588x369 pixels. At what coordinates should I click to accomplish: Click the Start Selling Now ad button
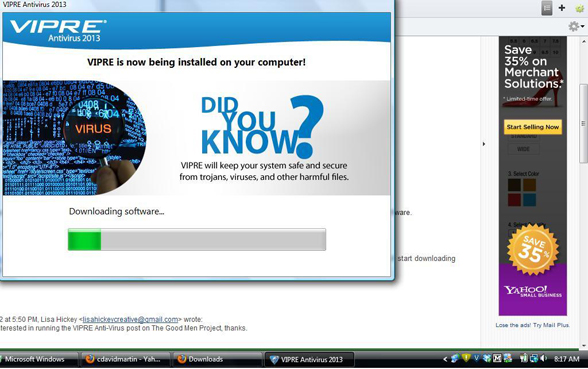532,127
